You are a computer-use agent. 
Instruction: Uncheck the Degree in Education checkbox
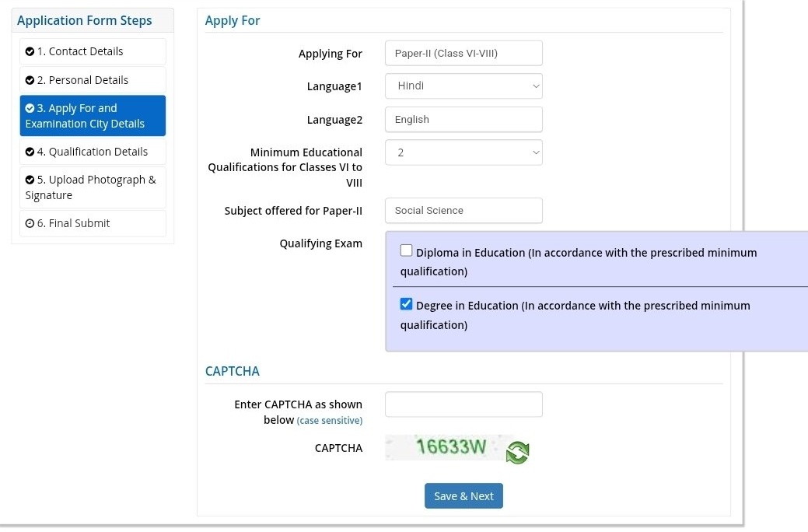pos(406,304)
